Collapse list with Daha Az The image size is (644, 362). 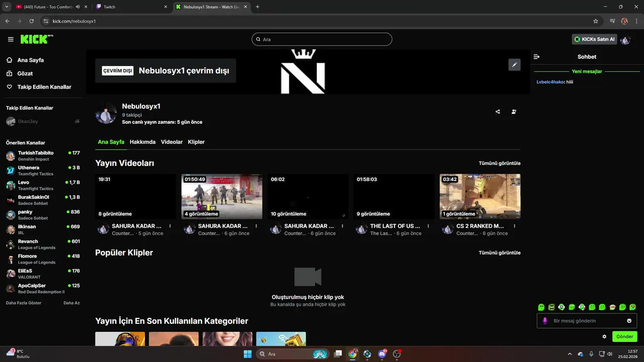(71, 303)
